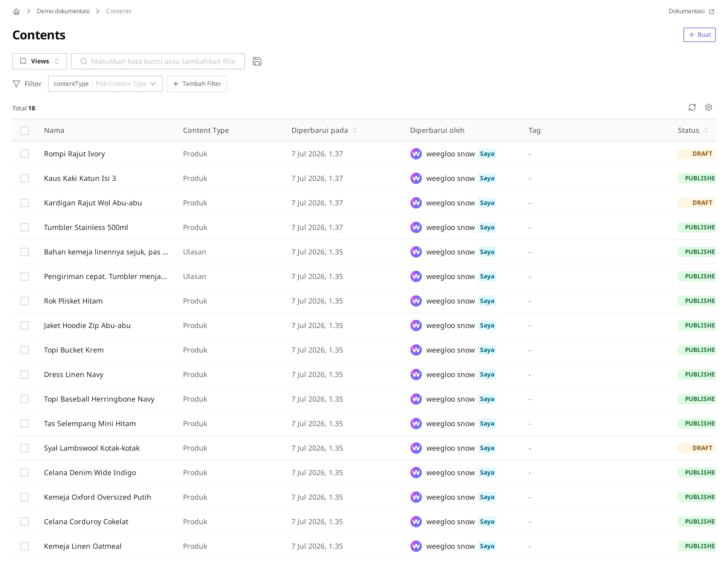Click Saya badge in Topi Bucket Krem row

(487, 350)
